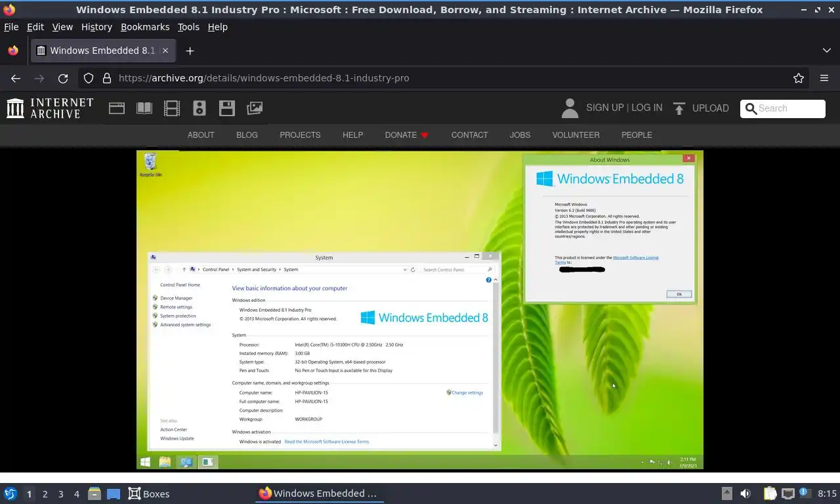This screenshot has width=840, height=504.
Task: Open the network tray icon
Action: (x=788, y=493)
